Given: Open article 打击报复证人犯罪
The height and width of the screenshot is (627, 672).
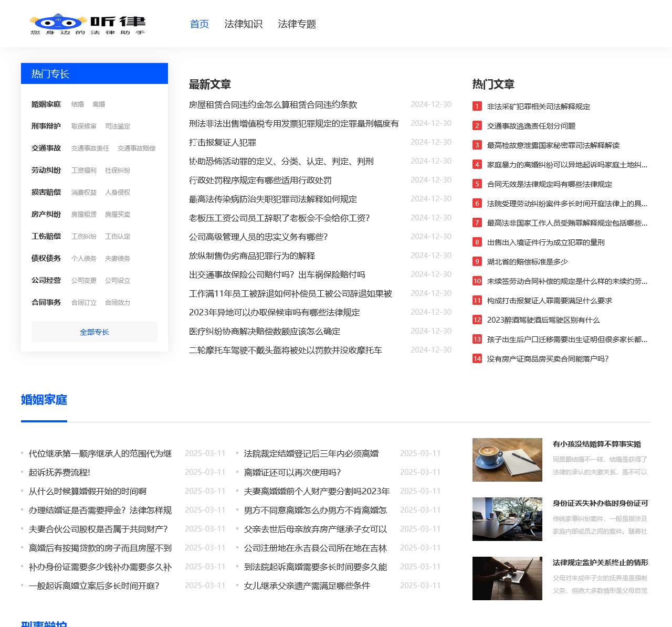Looking at the screenshot, I should pyautogui.click(x=223, y=143).
